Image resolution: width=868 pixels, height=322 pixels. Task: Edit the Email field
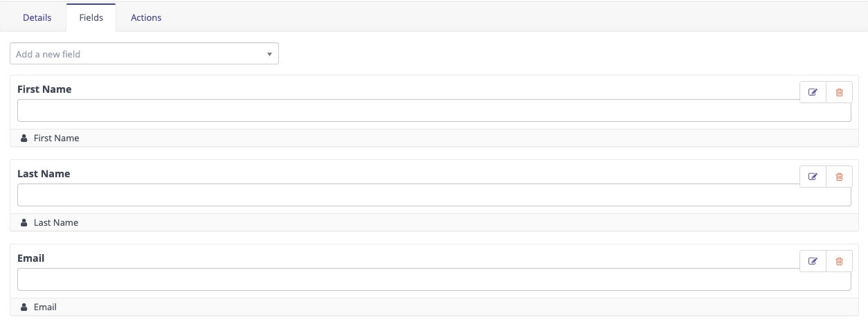point(813,261)
